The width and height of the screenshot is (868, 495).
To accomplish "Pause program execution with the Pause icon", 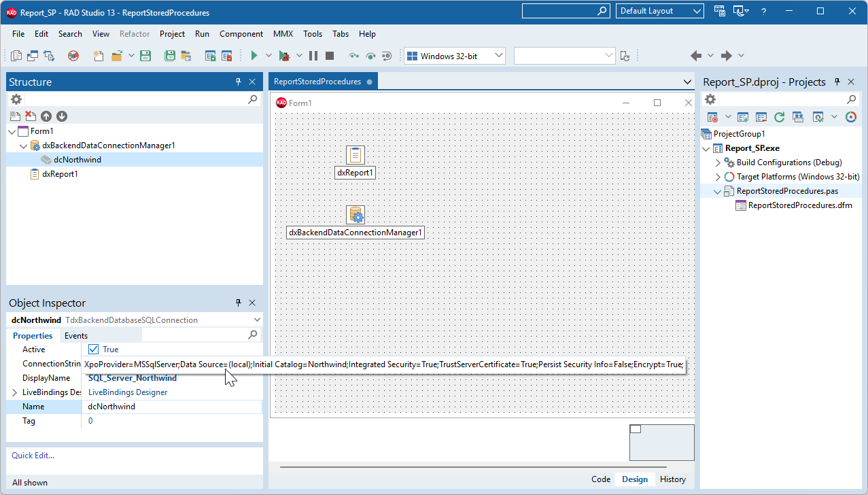I will (313, 55).
